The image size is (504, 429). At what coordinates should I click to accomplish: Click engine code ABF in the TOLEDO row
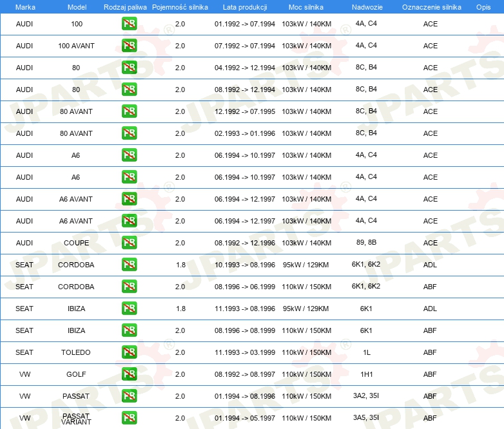click(430, 352)
